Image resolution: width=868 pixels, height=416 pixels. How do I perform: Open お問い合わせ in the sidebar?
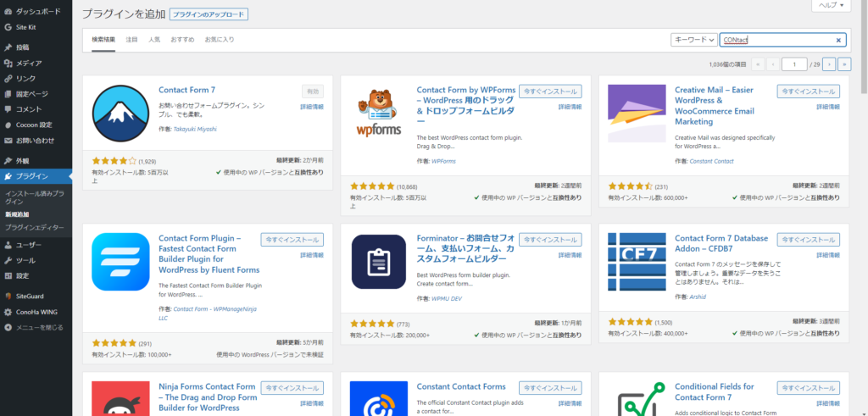coord(36,141)
